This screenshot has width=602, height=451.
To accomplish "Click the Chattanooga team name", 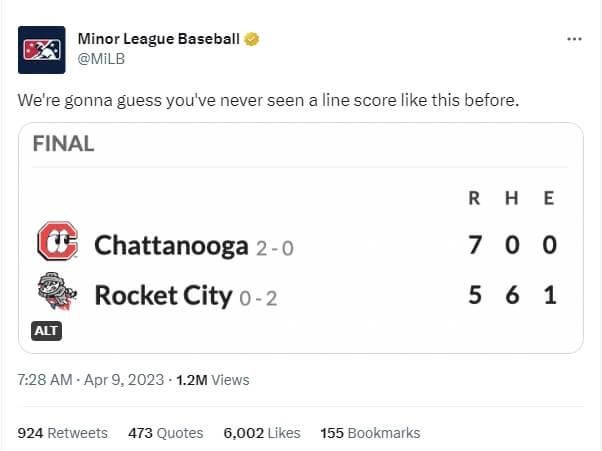I will [170, 245].
